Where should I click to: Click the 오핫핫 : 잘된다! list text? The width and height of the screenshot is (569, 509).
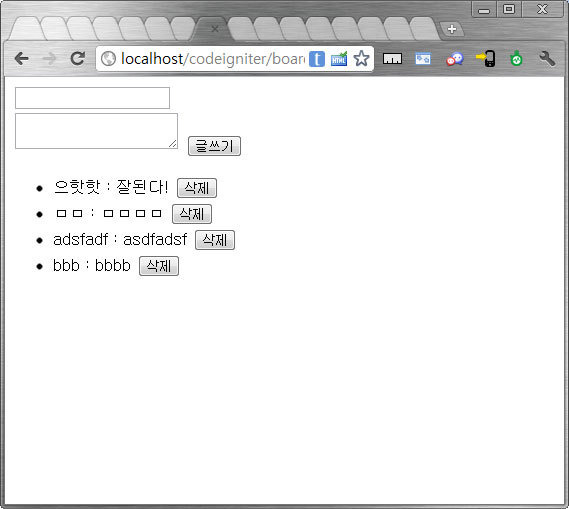coord(111,187)
